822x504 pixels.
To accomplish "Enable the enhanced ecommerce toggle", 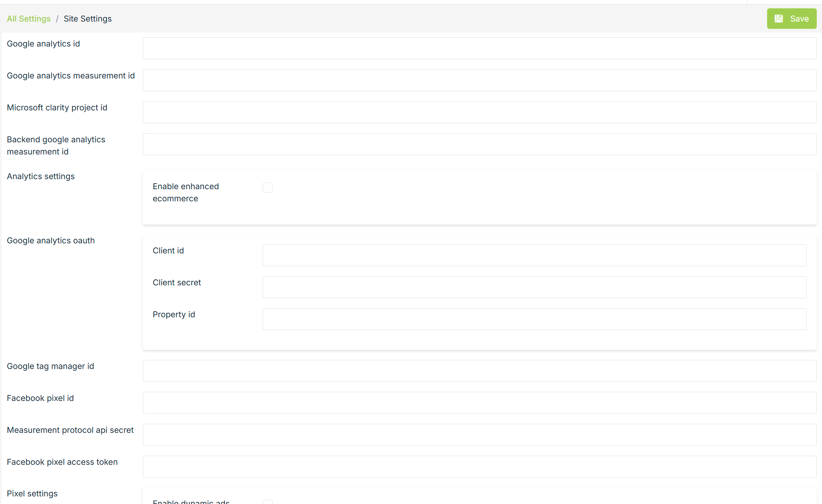I will [x=268, y=187].
